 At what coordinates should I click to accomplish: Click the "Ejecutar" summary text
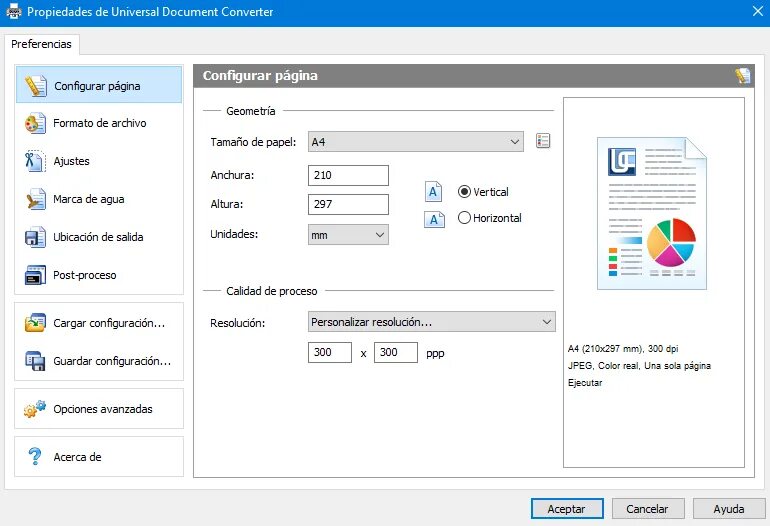[585, 383]
